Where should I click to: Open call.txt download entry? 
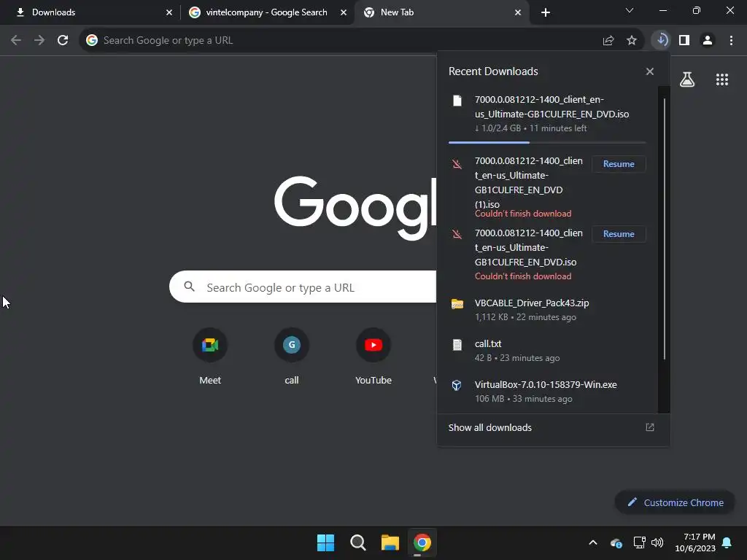(x=547, y=351)
